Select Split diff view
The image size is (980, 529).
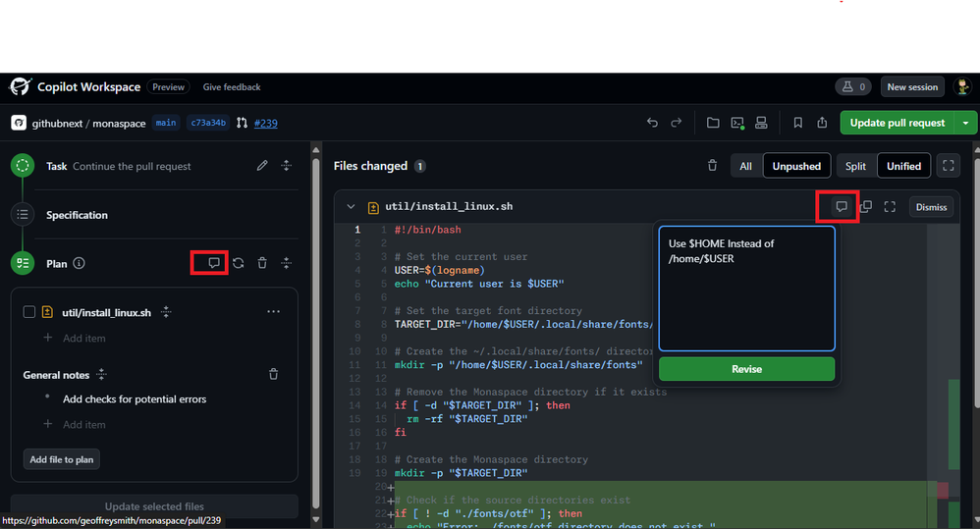coord(855,166)
